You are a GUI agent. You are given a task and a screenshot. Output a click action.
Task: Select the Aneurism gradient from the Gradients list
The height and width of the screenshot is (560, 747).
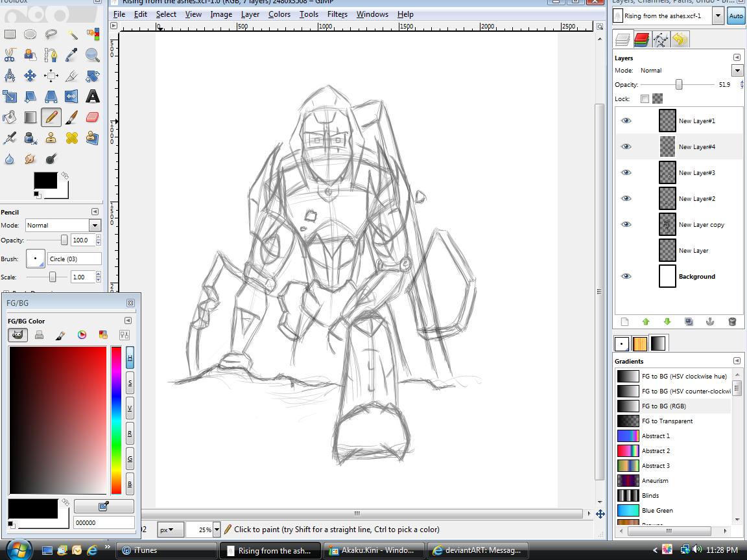pyautogui.click(x=655, y=480)
